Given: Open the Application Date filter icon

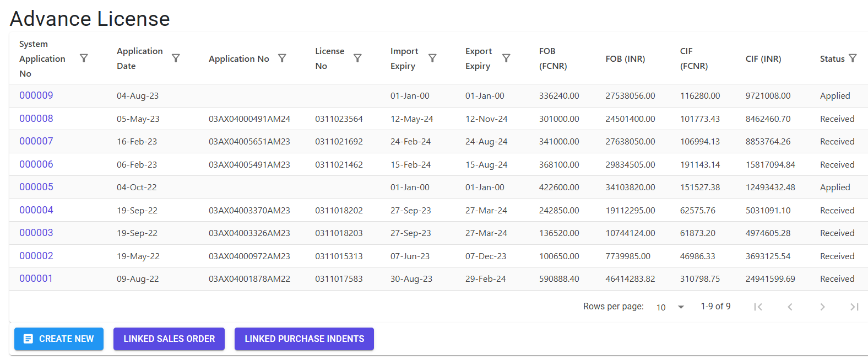Looking at the screenshot, I should click(x=176, y=58).
